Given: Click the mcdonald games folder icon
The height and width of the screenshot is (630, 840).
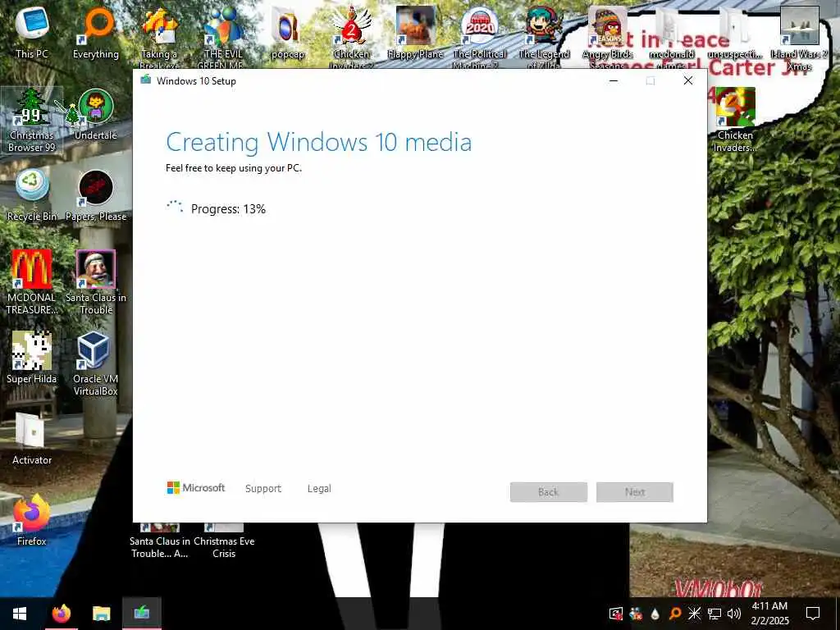Looking at the screenshot, I should pyautogui.click(x=671, y=36).
